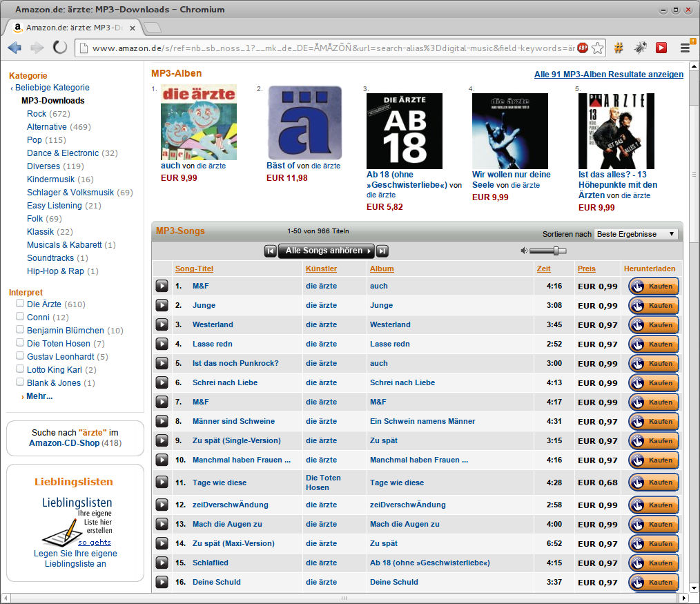This screenshot has height=604, width=700.
Task: Play the song Westerland
Action: pyautogui.click(x=162, y=324)
